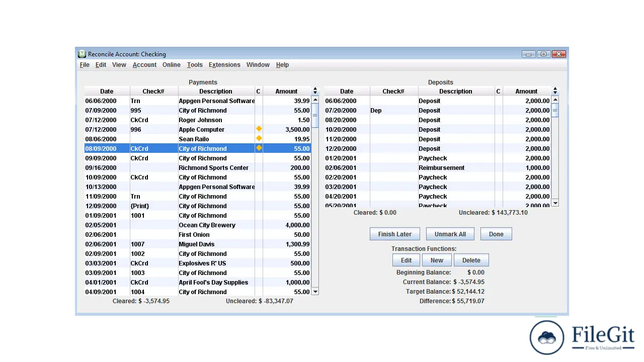The image size is (644, 362).
Task: Sort deposits by Amount column header
Action: point(526,92)
